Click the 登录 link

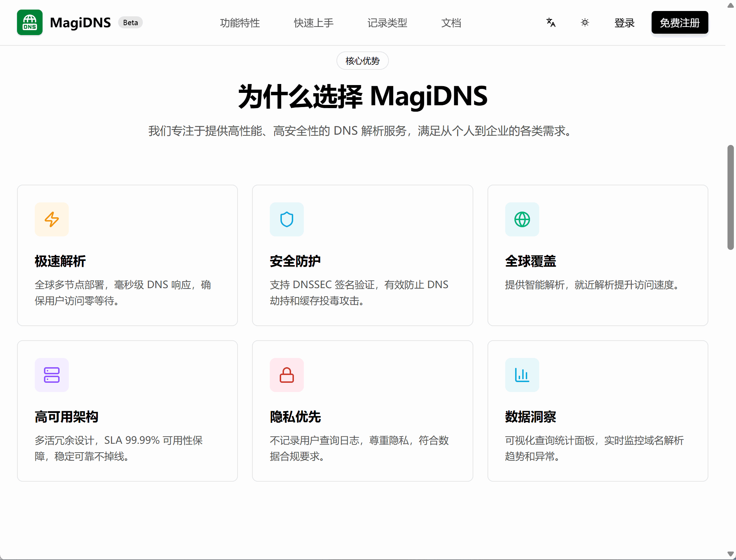tap(625, 22)
